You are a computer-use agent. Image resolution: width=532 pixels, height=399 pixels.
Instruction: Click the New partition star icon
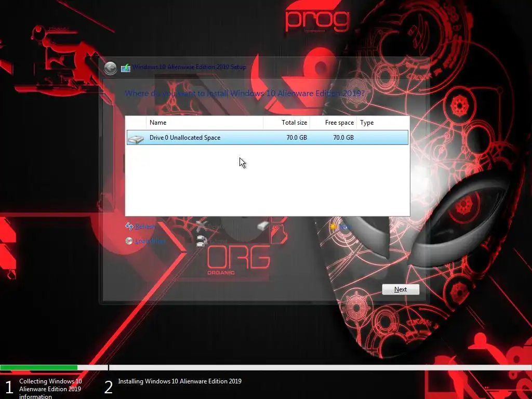pos(333,227)
